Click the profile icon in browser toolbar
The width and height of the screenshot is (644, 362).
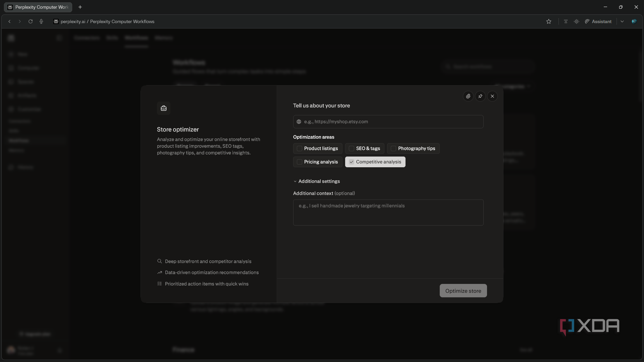click(634, 21)
